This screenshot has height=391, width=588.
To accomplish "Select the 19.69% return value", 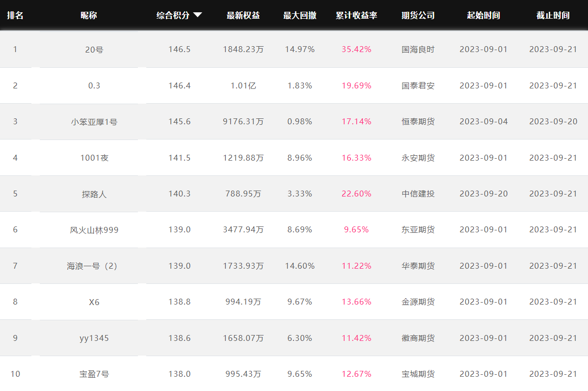I will click(356, 85).
